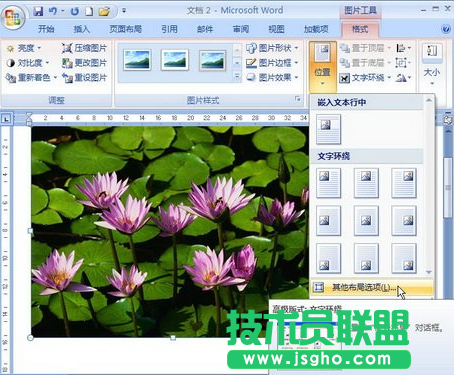
Task: Open the 插入 ribbon tab
Action: [82, 29]
